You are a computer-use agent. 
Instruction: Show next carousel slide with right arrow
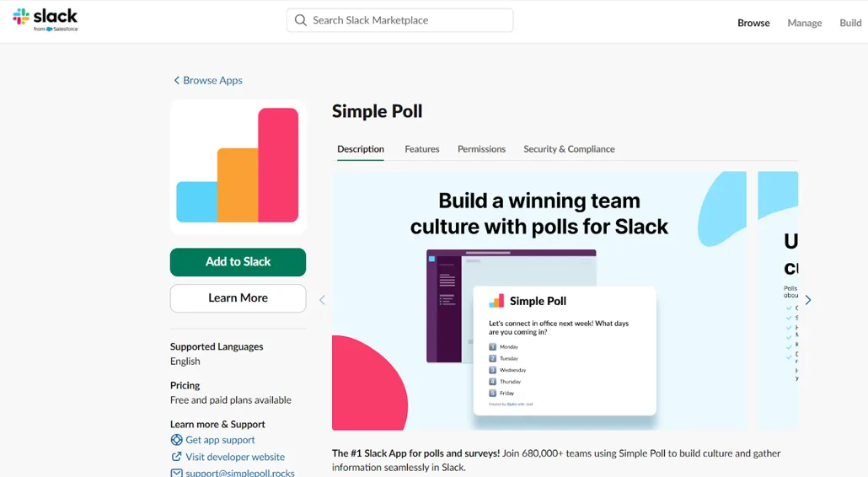(808, 300)
